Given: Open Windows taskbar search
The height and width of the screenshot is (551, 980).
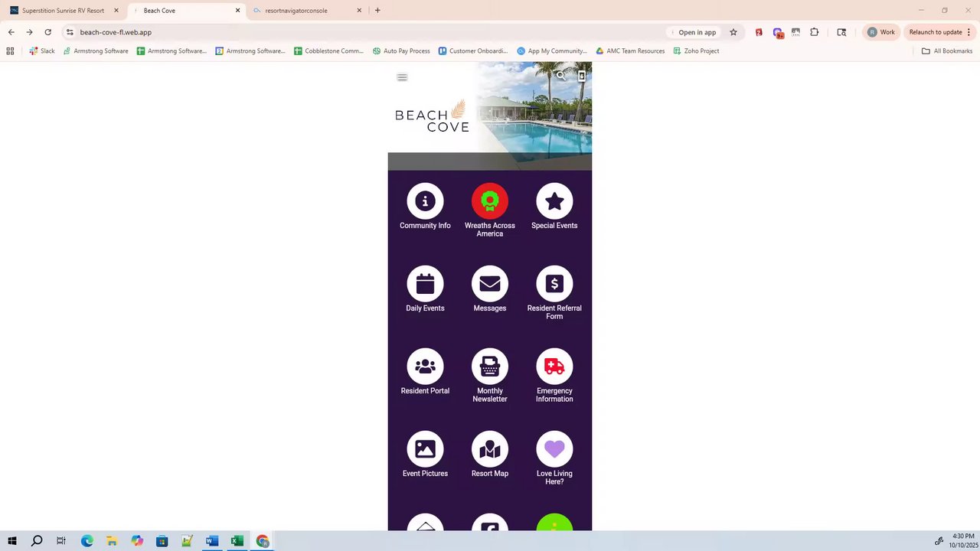Looking at the screenshot, I should click(x=37, y=541).
